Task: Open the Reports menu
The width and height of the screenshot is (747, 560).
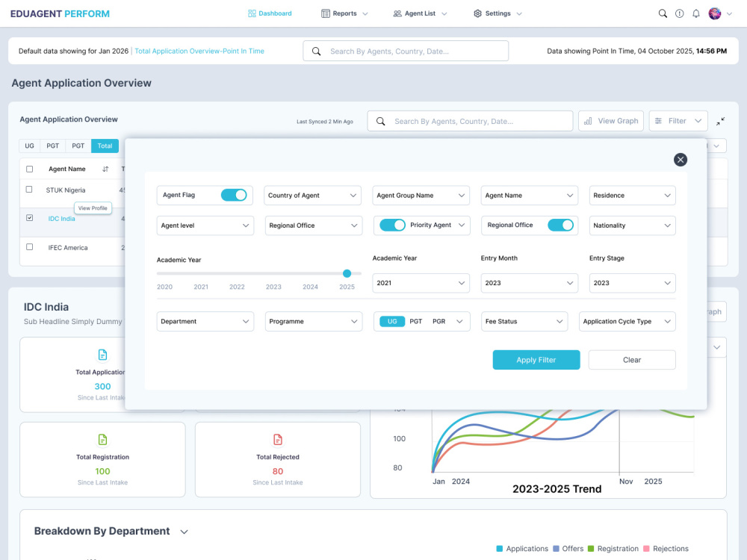Action: click(344, 13)
